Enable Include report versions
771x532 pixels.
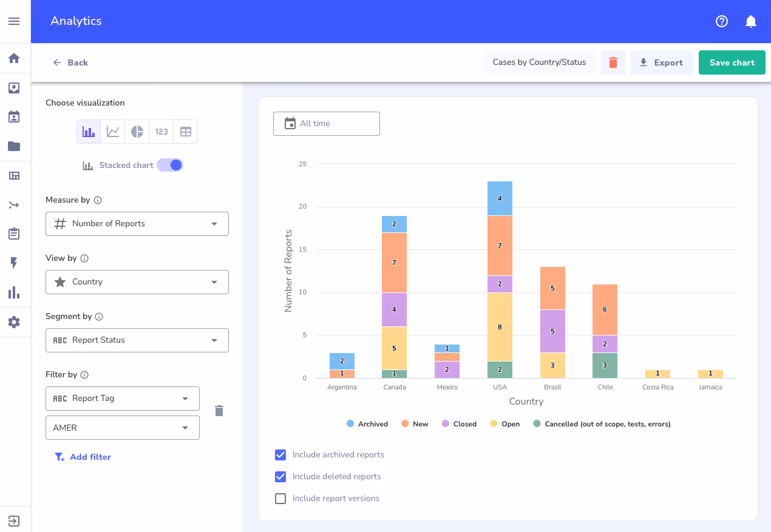pyautogui.click(x=280, y=498)
